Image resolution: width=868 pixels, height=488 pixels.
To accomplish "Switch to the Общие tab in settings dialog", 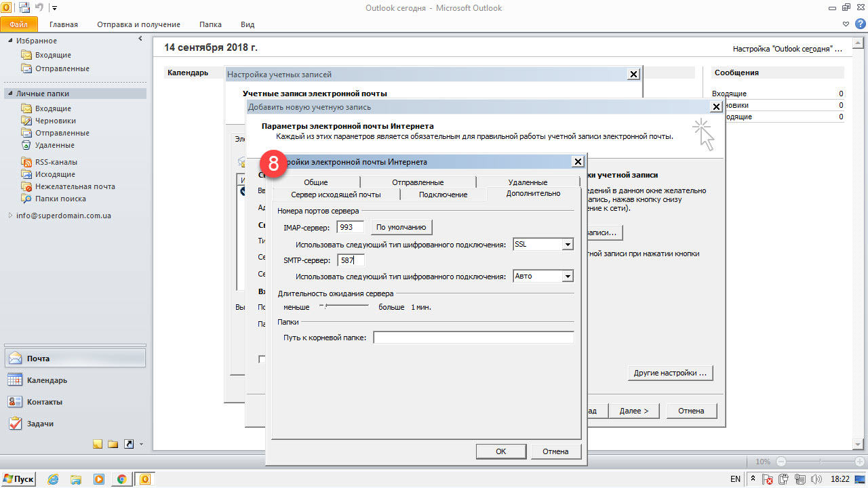I will point(316,182).
